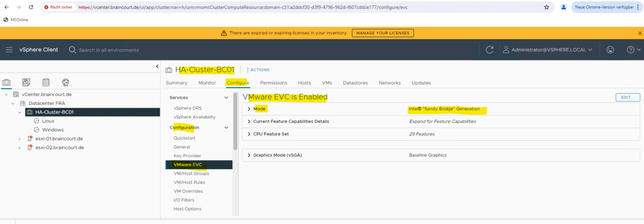Viewport: 644px width, 224px height.
Task: Select the Hosts and Clusters inventory icon
Action: (x=7, y=82)
